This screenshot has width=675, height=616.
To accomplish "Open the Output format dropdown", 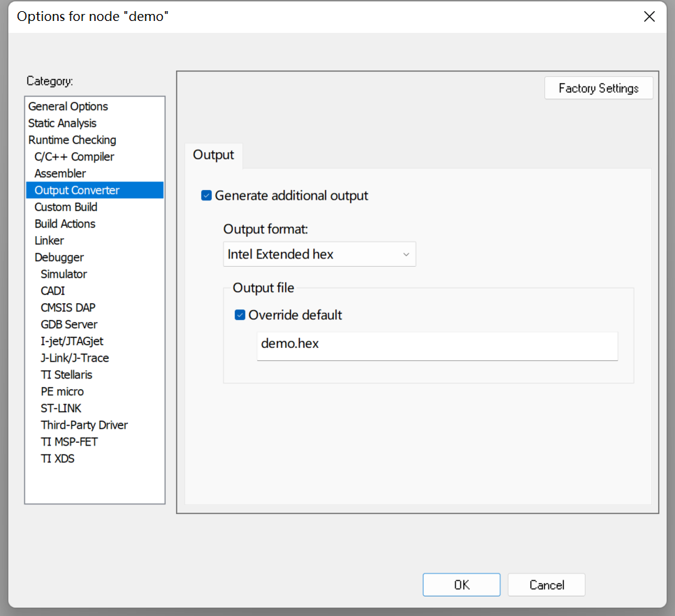I will pos(319,254).
